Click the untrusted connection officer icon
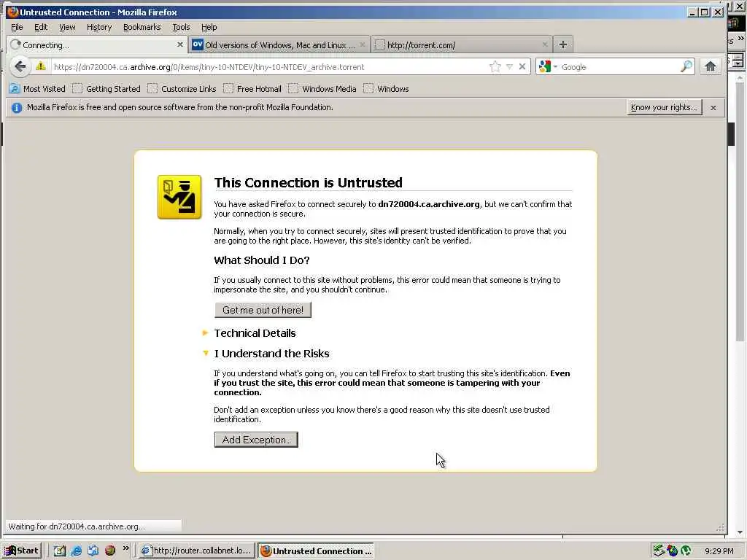The image size is (747, 560). point(179,197)
